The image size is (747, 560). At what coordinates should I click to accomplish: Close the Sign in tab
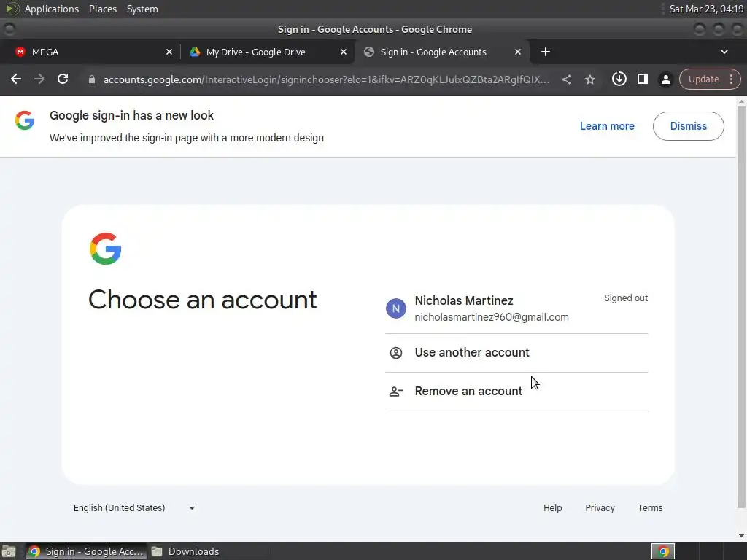point(517,52)
